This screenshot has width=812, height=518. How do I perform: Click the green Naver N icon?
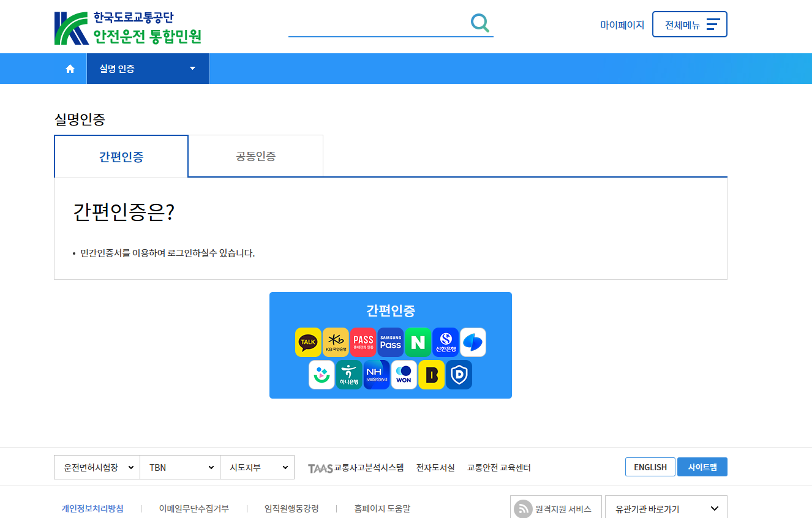pyautogui.click(x=418, y=342)
